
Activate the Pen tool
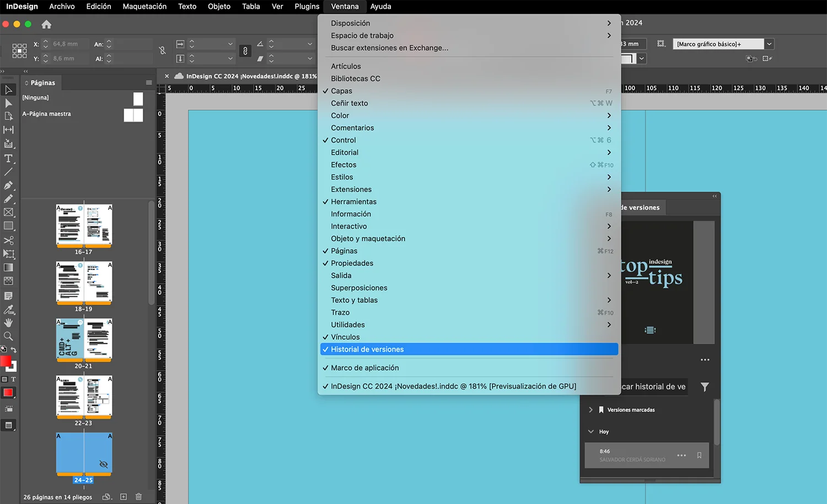pos(8,185)
